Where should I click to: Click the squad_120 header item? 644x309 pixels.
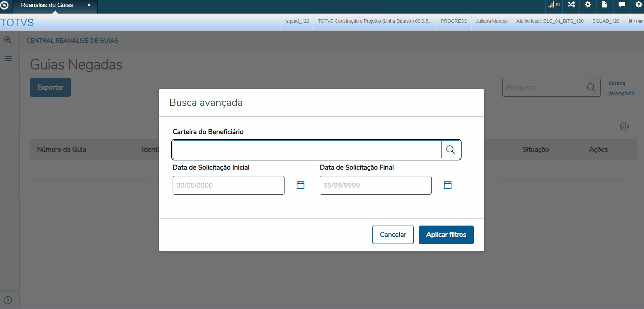pos(297,21)
